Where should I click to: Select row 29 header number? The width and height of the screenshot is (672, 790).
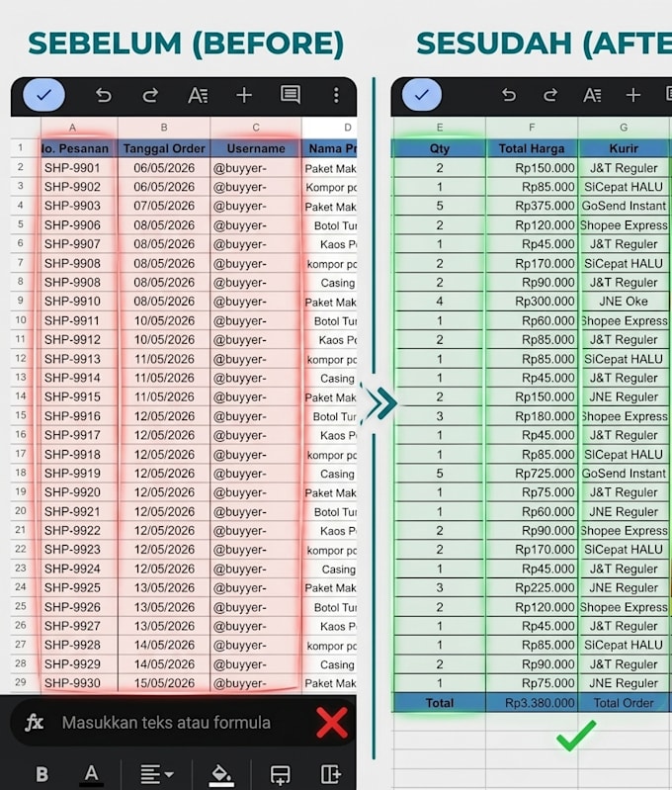click(x=20, y=682)
